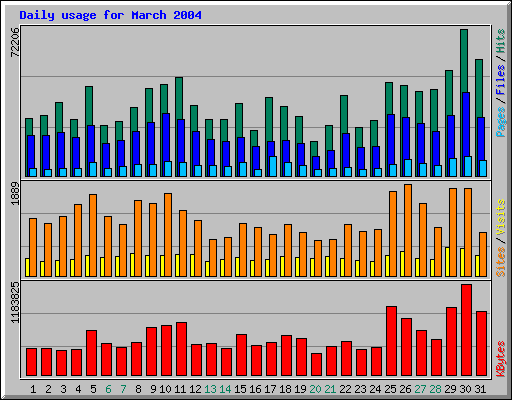Image resolution: width=512 pixels, height=400 pixels.
Task: Click the red KBytes bar for day 30
Action: [x=466, y=330]
